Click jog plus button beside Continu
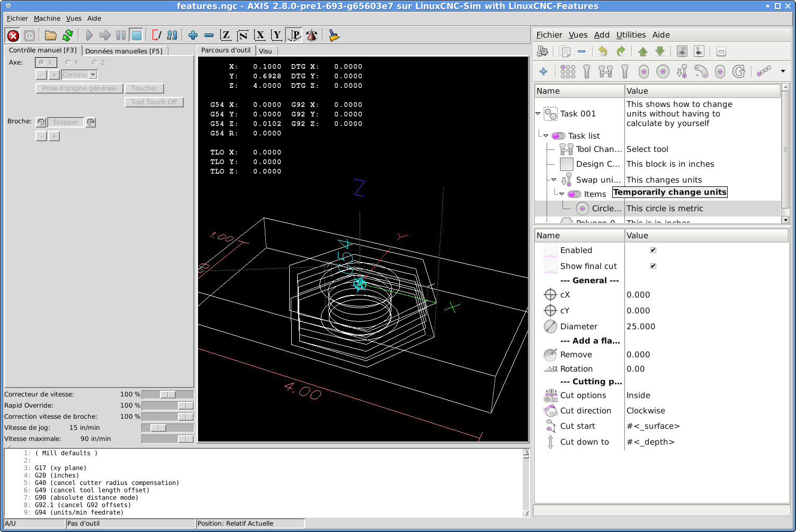Viewport: 796px width, 532px height. tap(54, 75)
